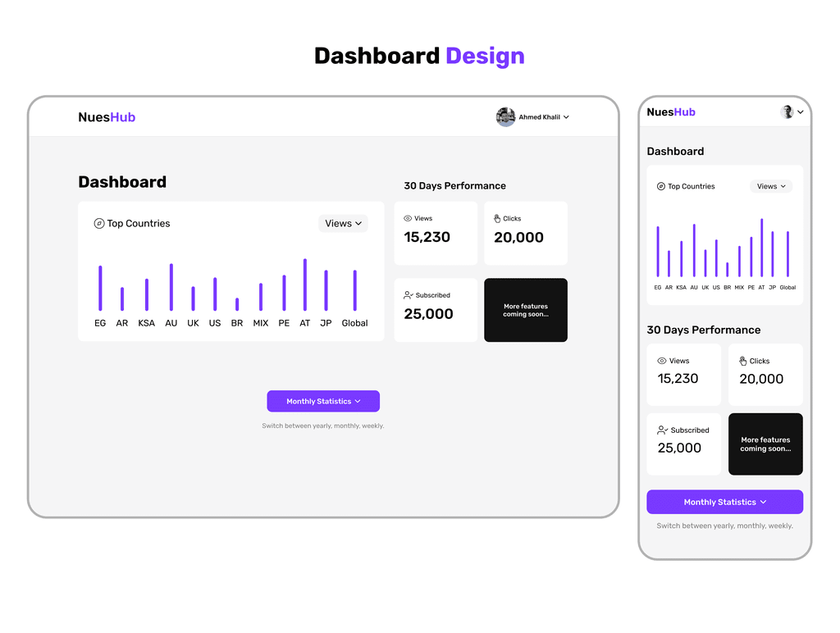Select the BR bar in desktop chart
The width and height of the screenshot is (840, 633).
(237, 304)
